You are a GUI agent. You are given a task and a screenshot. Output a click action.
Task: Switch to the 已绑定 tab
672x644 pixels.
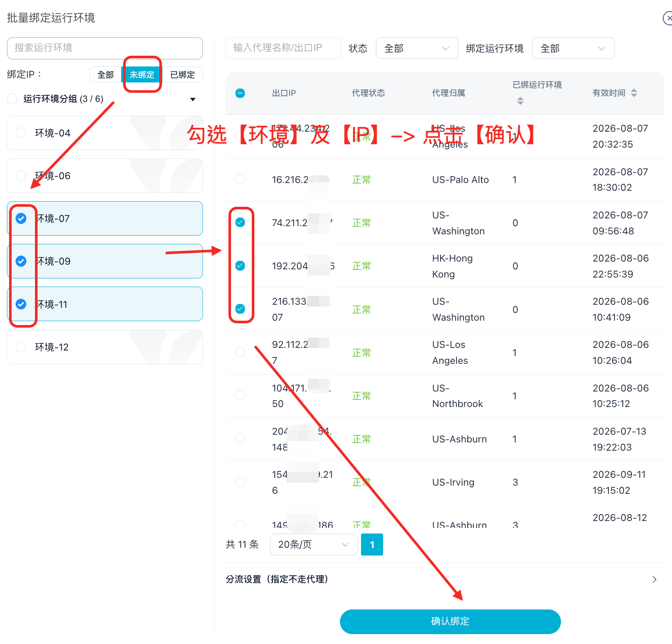(182, 75)
